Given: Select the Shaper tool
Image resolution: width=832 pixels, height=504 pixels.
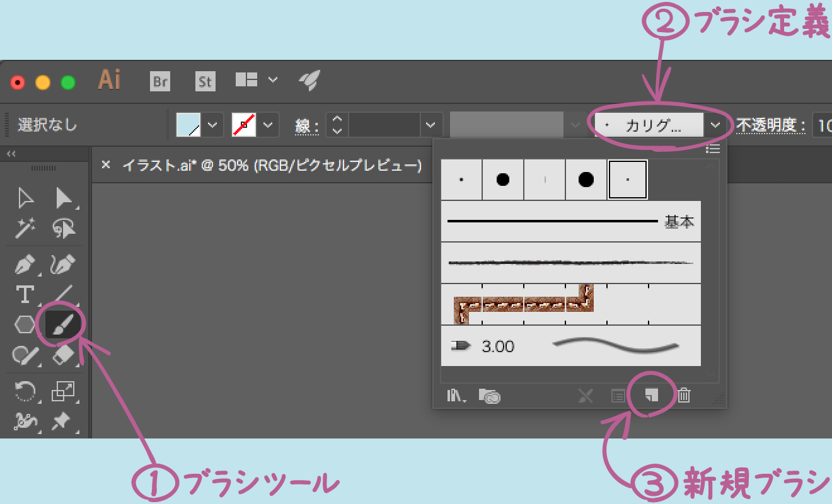Looking at the screenshot, I should coord(25,356).
